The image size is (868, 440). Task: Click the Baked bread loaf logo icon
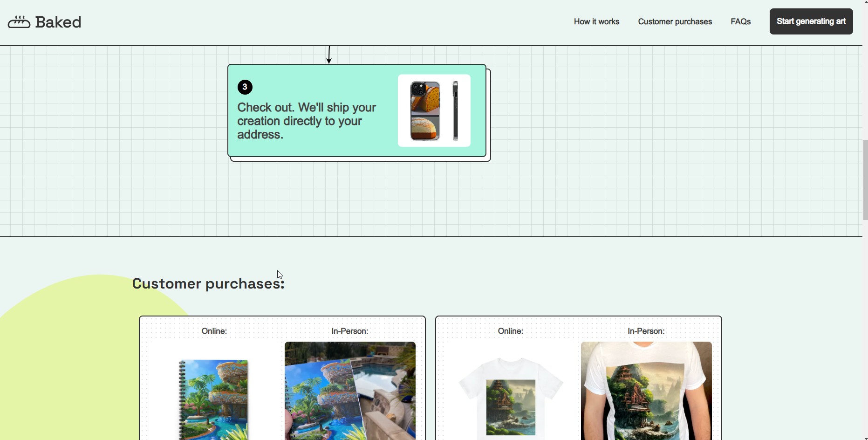(x=19, y=22)
